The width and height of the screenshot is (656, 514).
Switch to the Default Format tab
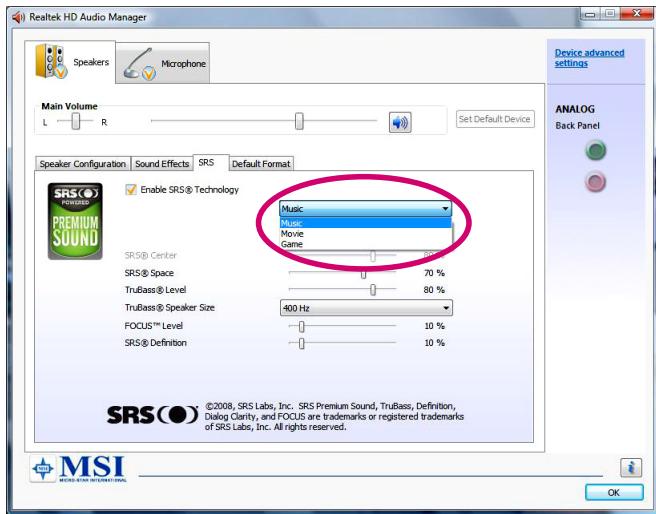(261, 164)
